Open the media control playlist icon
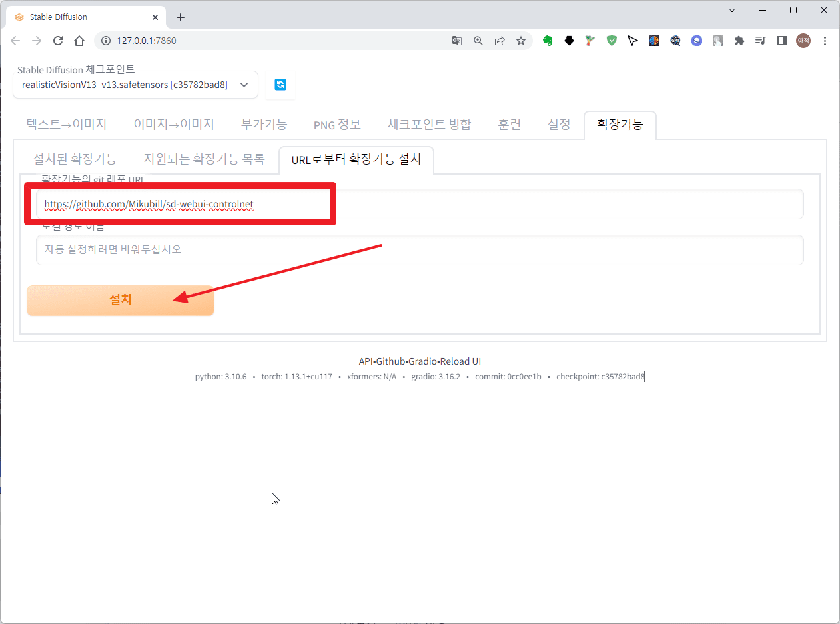The height and width of the screenshot is (624, 840). [761, 41]
